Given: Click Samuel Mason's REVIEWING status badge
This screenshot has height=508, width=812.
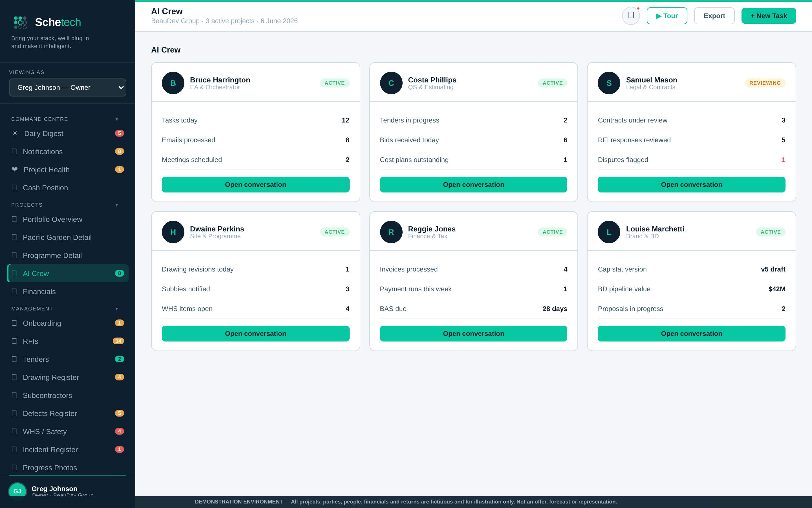Looking at the screenshot, I should click(765, 83).
